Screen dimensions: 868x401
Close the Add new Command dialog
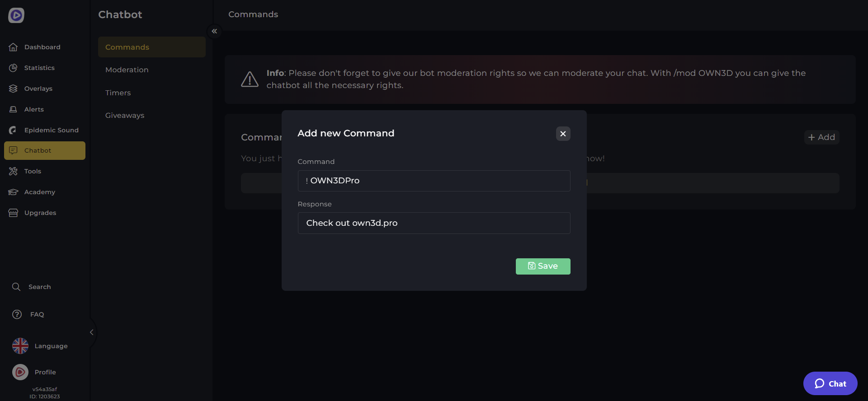[563, 134]
